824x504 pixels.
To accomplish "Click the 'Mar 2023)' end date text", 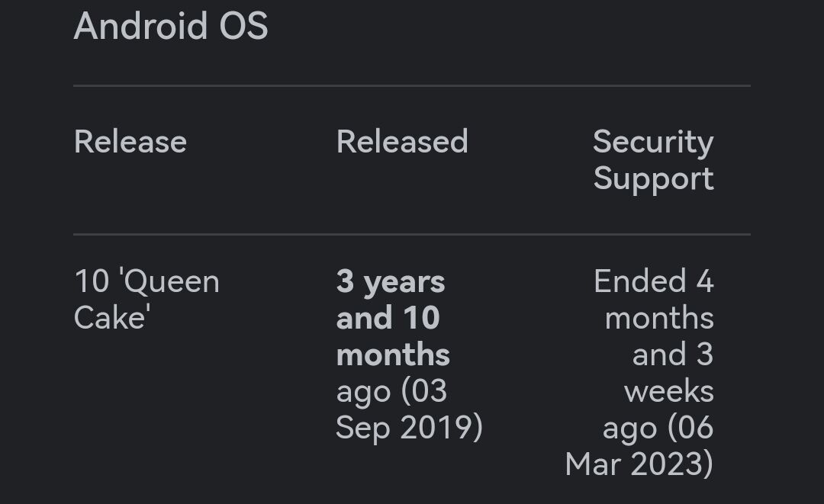I will [639, 464].
